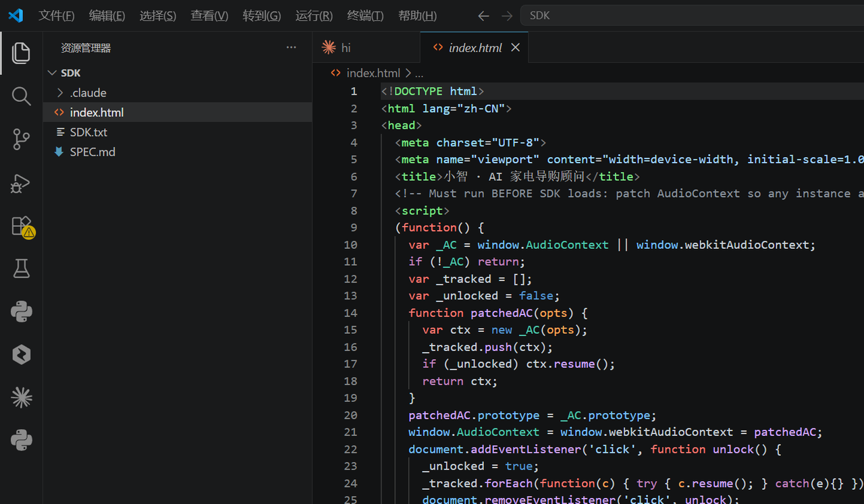Place cursor on the DOCTYPE html line
The image size is (864, 504).
pos(433,91)
